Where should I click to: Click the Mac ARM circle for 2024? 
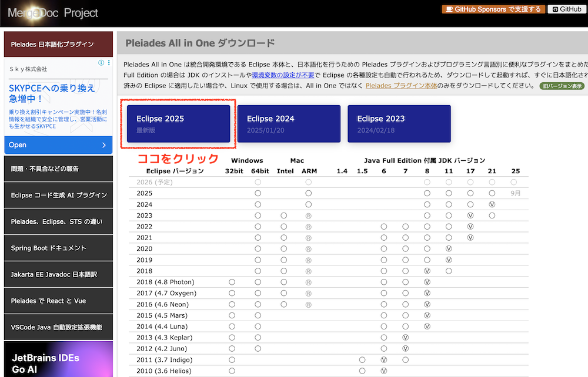308,204
